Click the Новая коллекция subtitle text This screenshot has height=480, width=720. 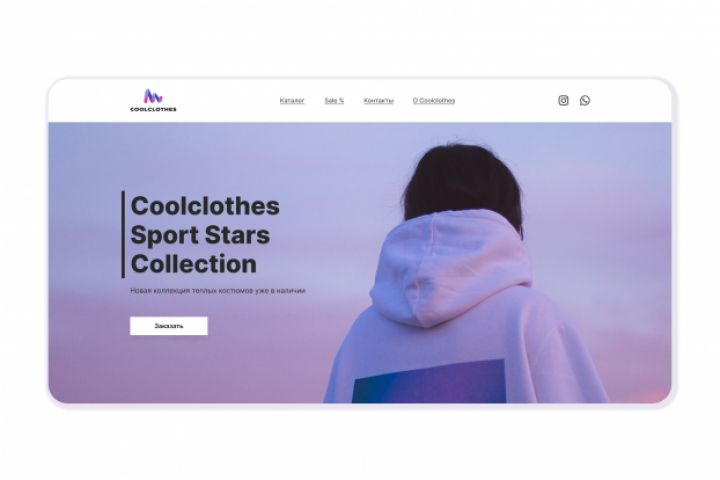click(218, 291)
